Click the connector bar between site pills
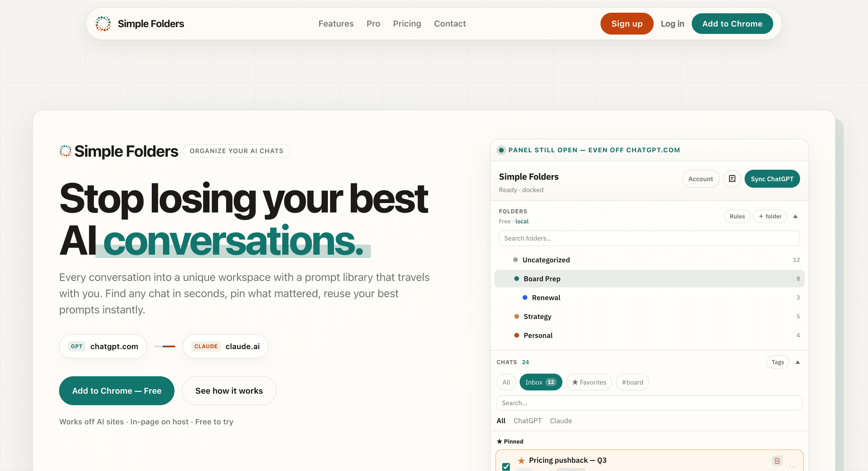Image resolution: width=868 pixels, height=471 pixels. click(164, 346)
